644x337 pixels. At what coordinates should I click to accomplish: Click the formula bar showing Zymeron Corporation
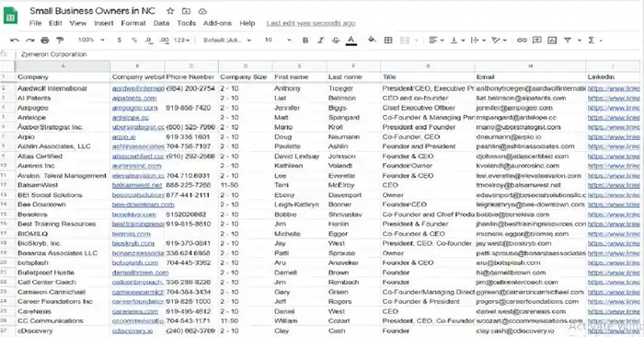(x=328, y=54)
